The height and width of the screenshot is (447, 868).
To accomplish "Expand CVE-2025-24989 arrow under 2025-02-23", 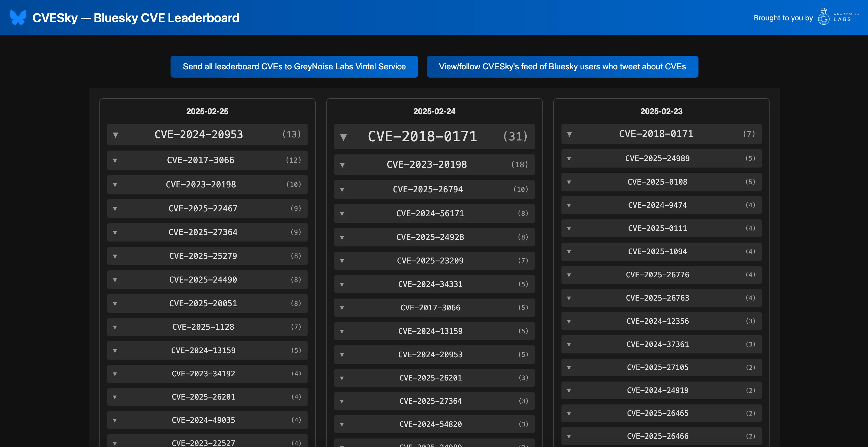I will (569, 159).
